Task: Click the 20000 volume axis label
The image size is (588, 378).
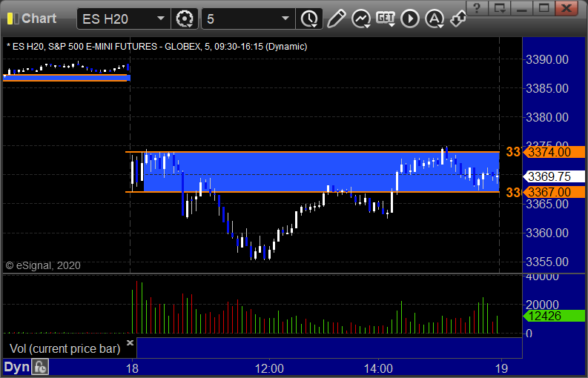Action: 542,305
